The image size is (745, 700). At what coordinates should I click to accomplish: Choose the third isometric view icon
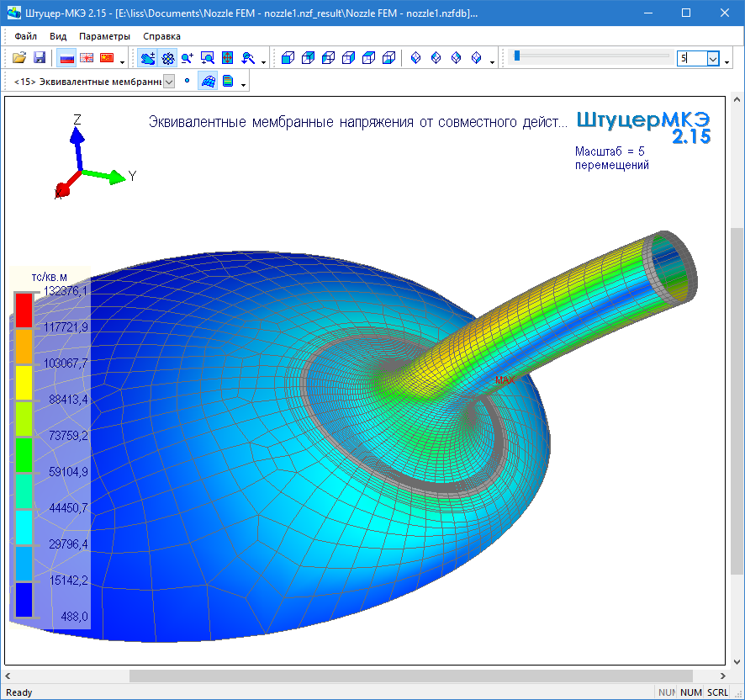pyautogui.click(x=456, y=58)
